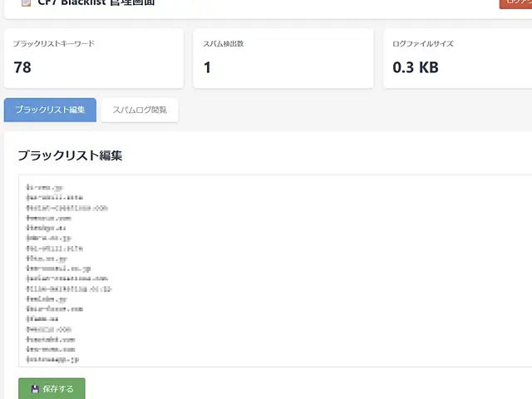
Task: Click the ブラックリストキーワード card label
Action: coord(53,44)
